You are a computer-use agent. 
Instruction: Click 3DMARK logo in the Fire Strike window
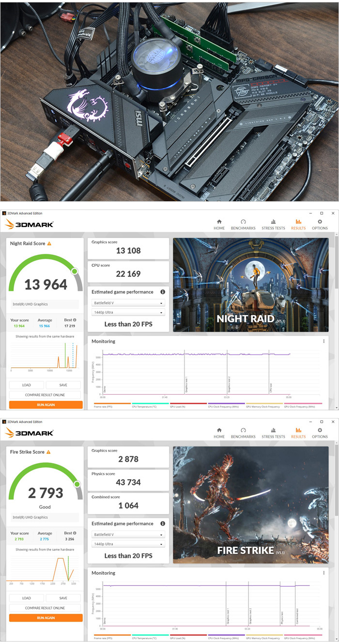[x=29, y=433]
